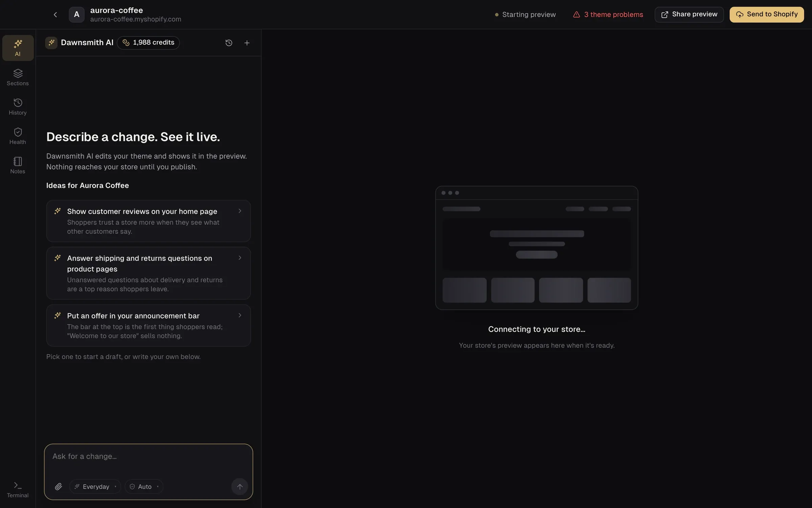Select 'Answer shipping and returns questions' idea
The image size is (812, 508).
pyautogui.click(x=148, y=273)
